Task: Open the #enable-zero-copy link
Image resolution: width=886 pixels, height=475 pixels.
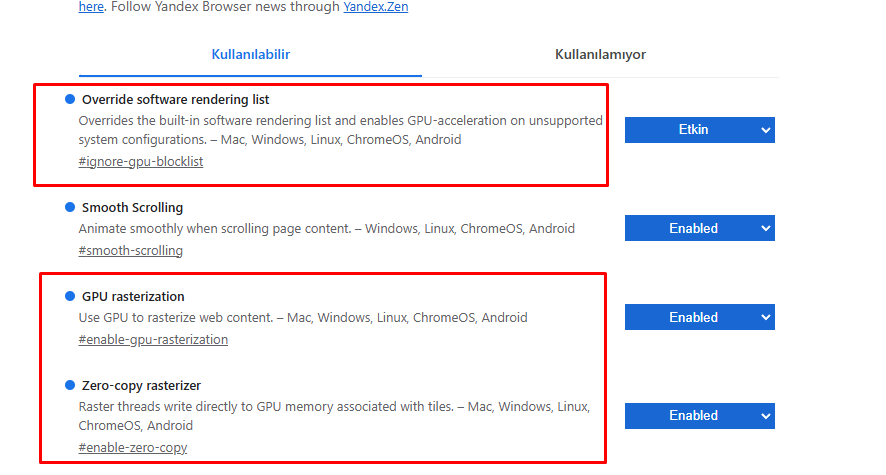Action: pyautogui.click(x=133, y=447)
